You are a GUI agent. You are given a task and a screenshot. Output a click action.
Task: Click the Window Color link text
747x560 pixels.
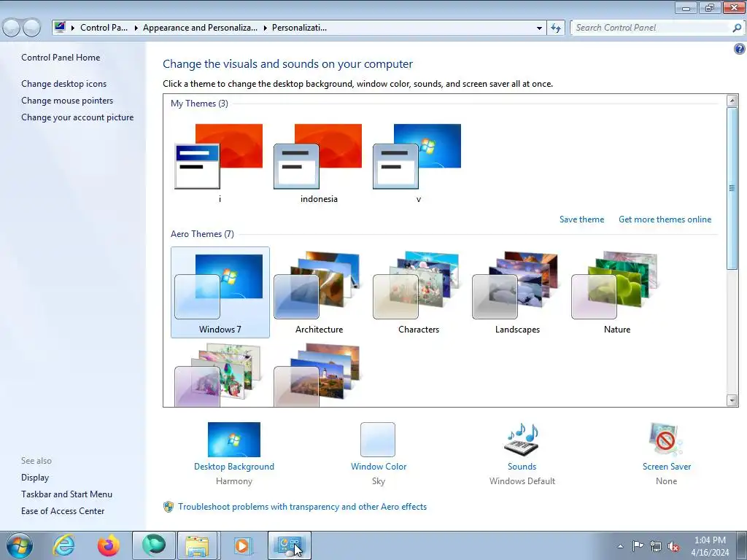[379, 467]
